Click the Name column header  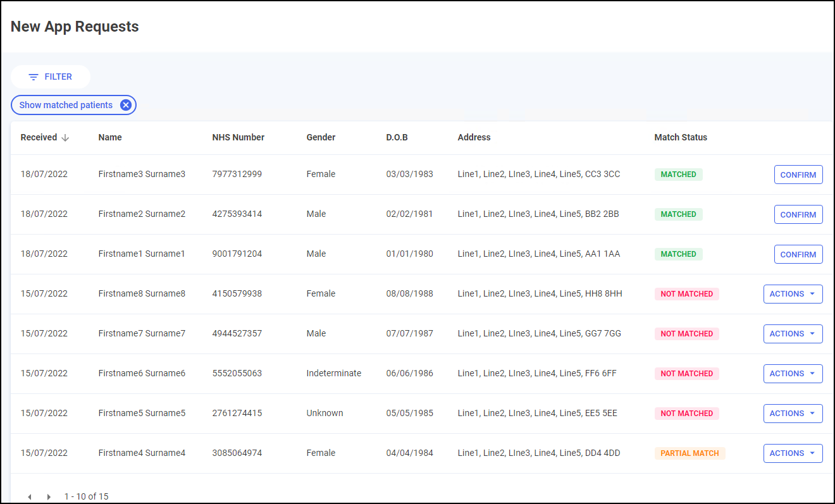click(x=110, y=137)
